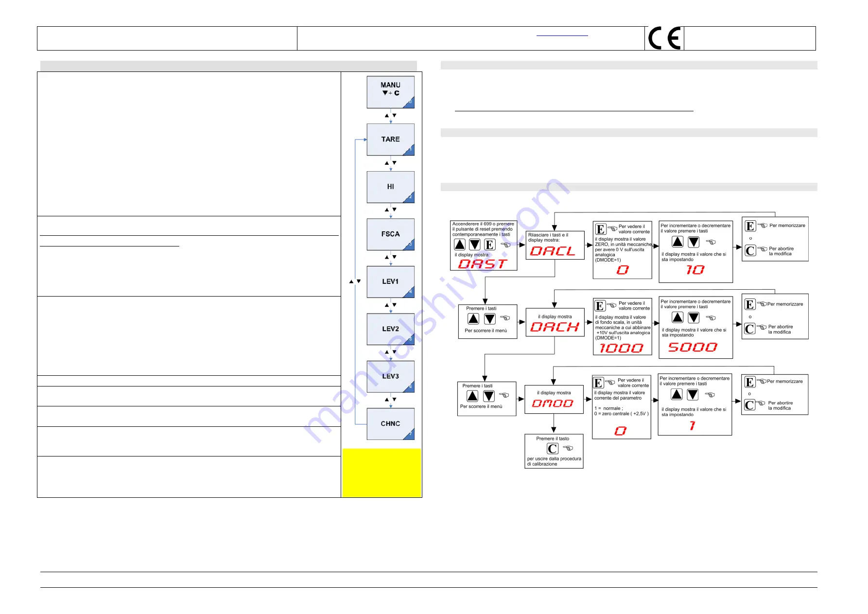Click 'per uscire dalla procedura di calibrazione' text
868x614 pixels.
(554, 461)
